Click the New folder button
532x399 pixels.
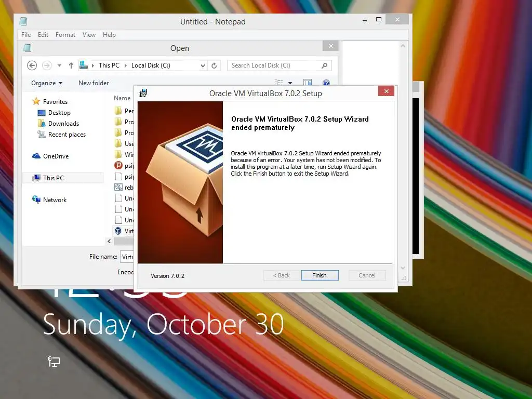click(x=94, y=83)
